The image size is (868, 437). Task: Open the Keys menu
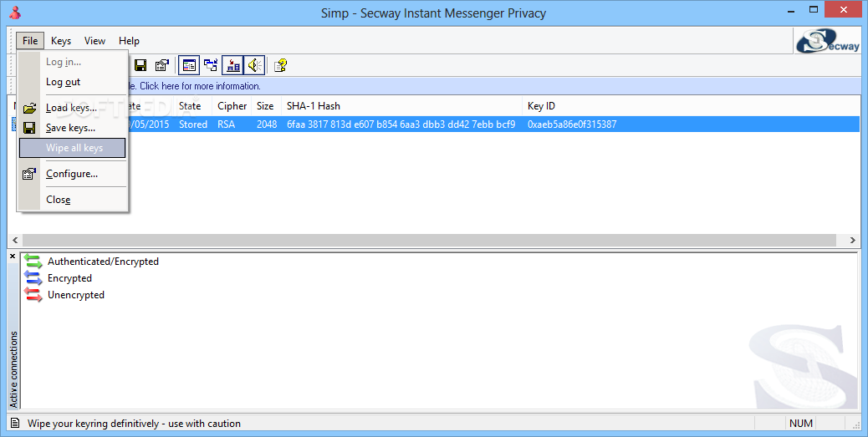(x=61, y=41)
